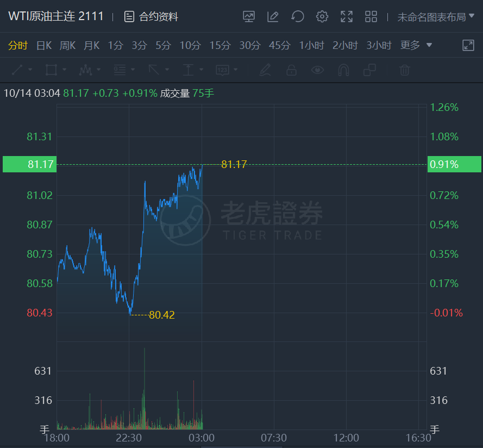Switch to the 日K timeframe tab
The width and height of the screenshot is (483, 448).
44,46
